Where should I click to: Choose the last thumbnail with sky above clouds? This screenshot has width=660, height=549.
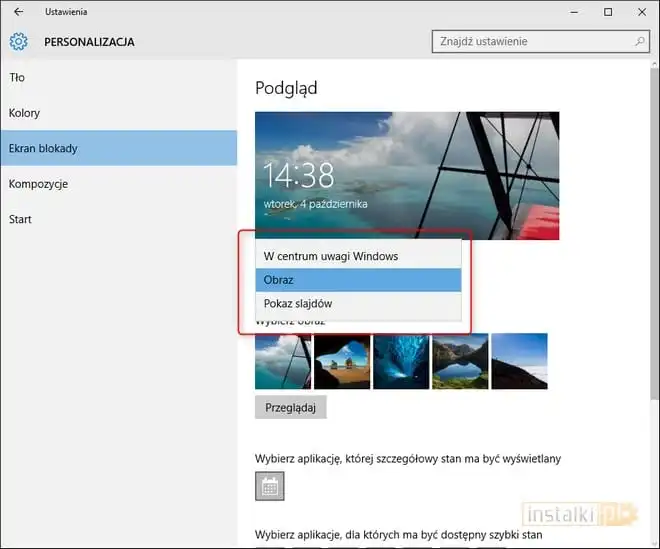(x=519, y=361)
